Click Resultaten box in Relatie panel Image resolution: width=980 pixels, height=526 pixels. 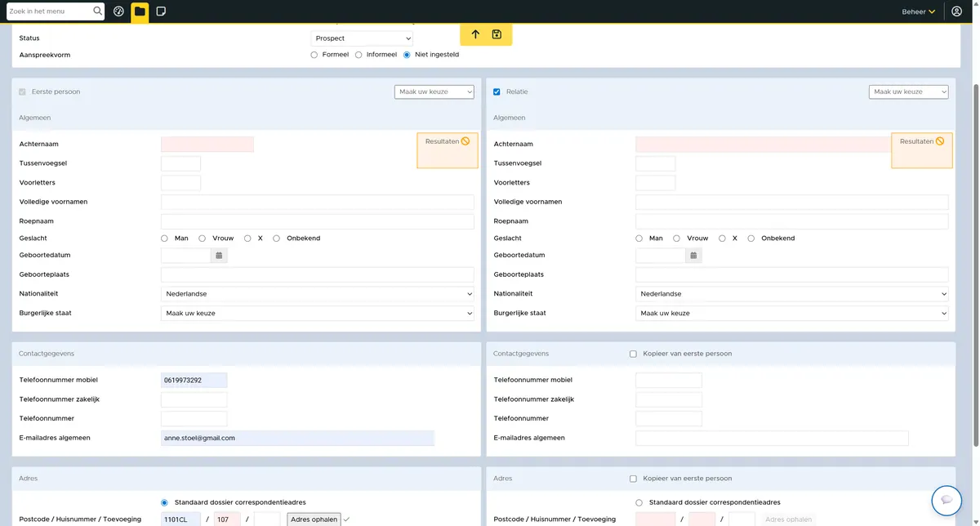coord(922,150)
